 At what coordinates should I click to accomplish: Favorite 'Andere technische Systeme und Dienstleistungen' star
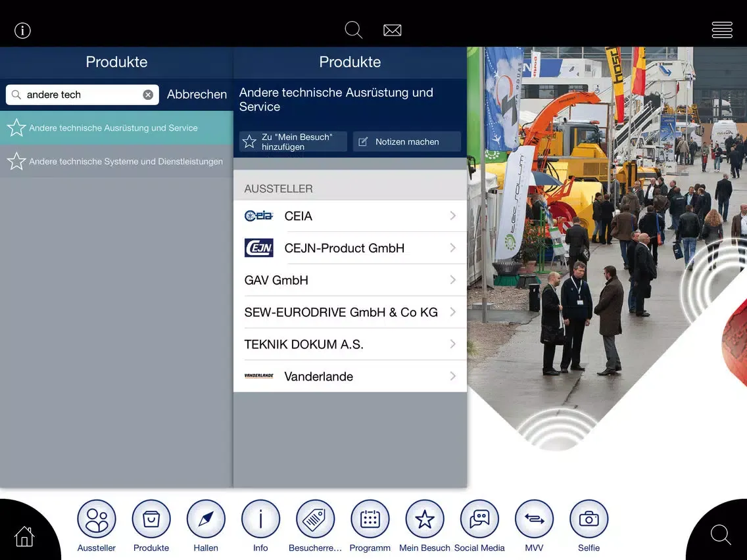16,161
